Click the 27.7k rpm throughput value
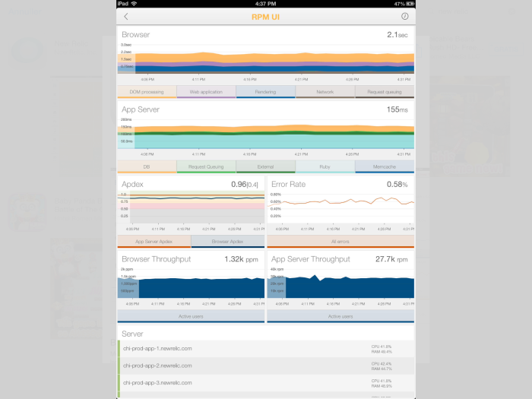 (391, 259)
